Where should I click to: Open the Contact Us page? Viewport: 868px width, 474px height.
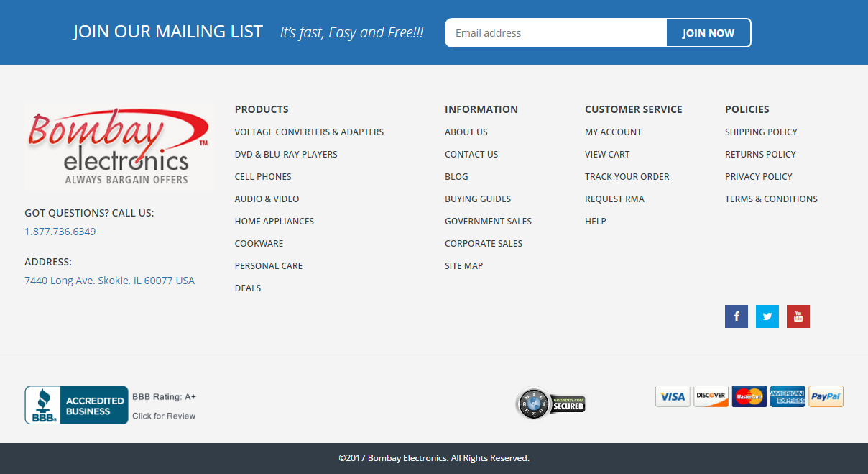point(471,155)
